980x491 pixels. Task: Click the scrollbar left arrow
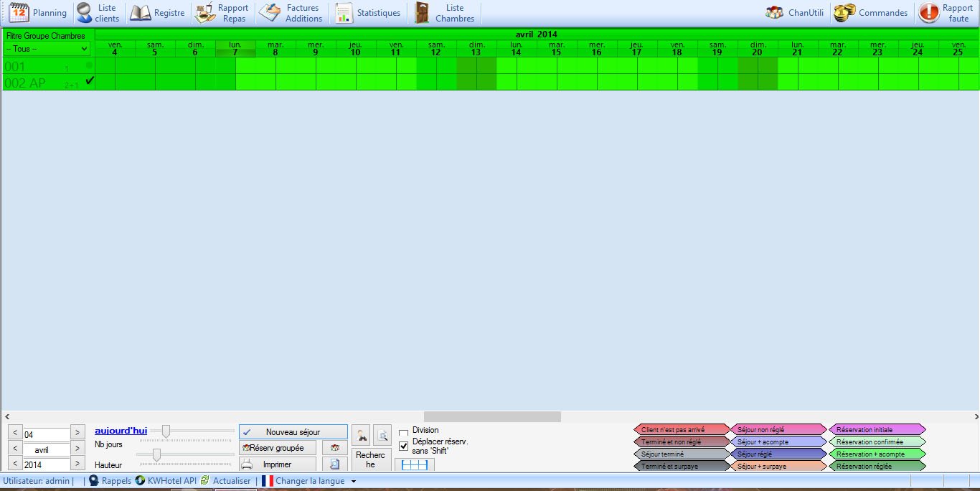pyautogui.click(x=6, y=416)
